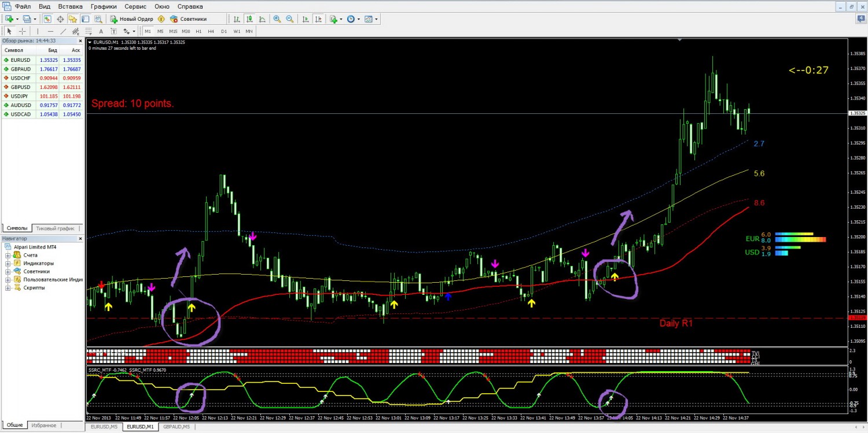The height and width of the screenshot is (433, 868).
Task: Select the Horizontal Line drawing tool
Action: click(x=50, y=31)
